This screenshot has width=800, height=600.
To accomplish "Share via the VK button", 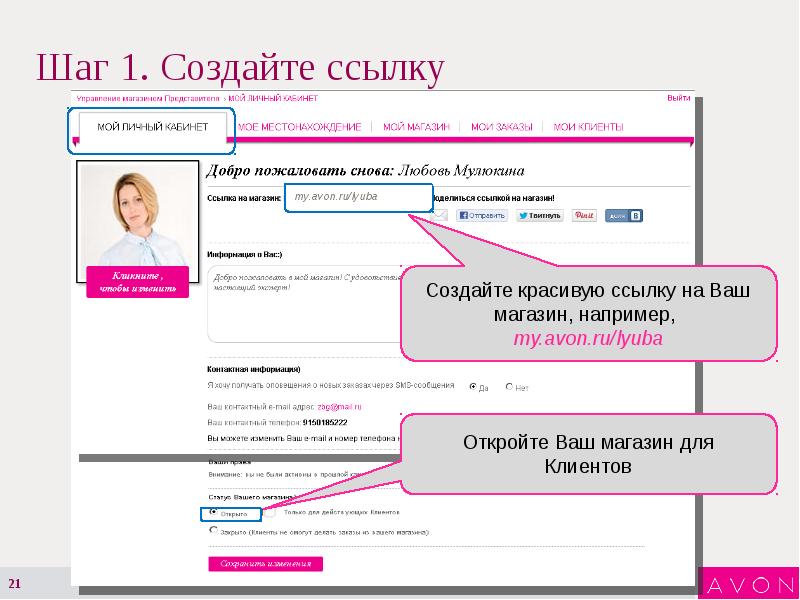I will [623, 216].
